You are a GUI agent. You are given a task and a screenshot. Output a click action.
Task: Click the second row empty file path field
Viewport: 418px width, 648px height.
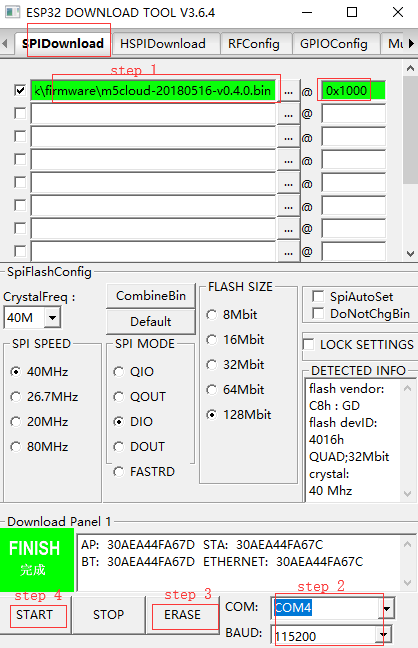click(x=153, y=114)
